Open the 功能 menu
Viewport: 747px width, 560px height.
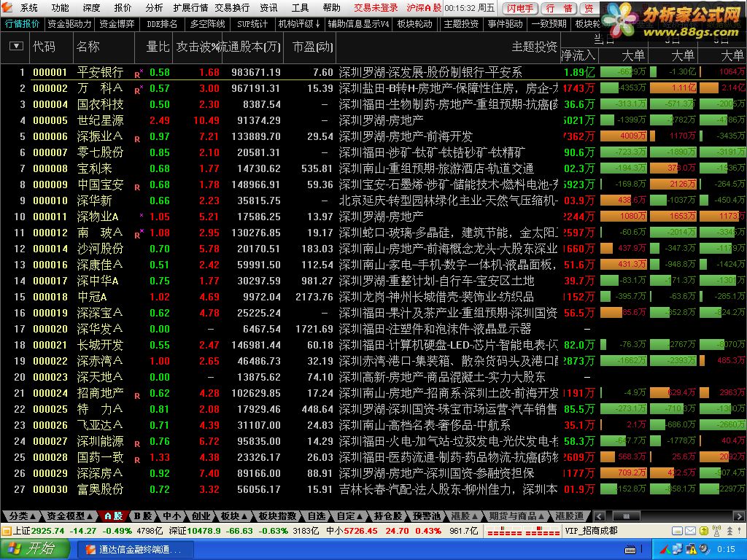(x=61, y=7)
